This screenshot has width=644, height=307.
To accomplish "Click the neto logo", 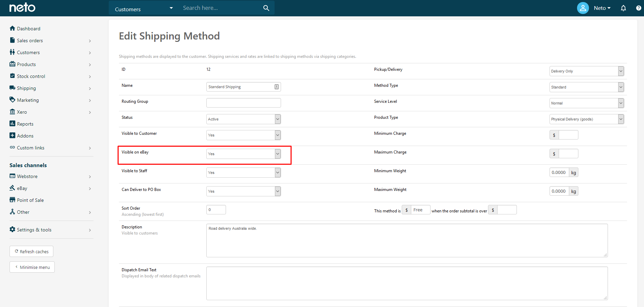I will click(x=22, y=7).
